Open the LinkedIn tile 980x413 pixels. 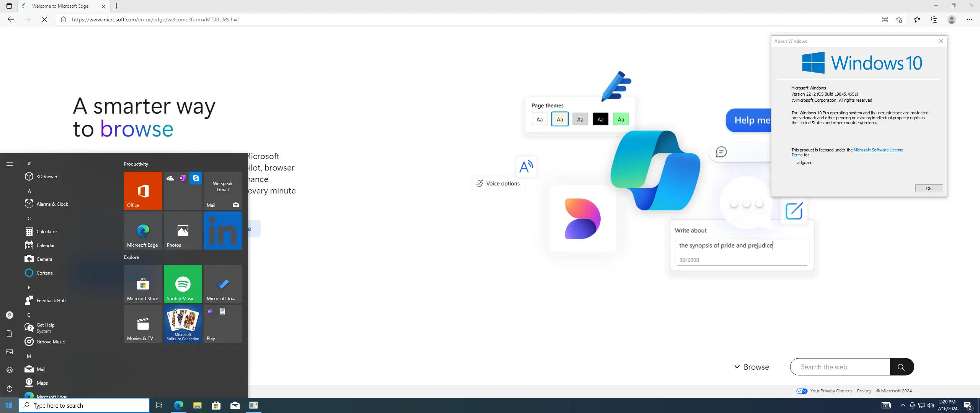(x=223, y=230)
